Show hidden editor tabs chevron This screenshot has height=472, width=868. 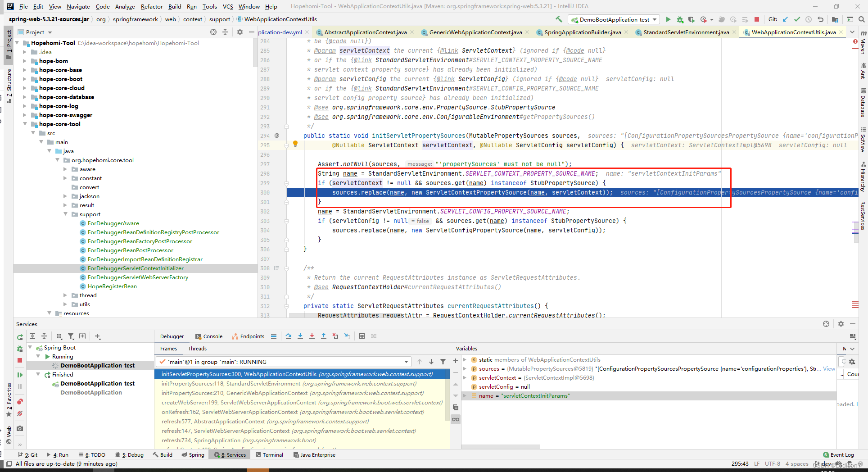852,32
